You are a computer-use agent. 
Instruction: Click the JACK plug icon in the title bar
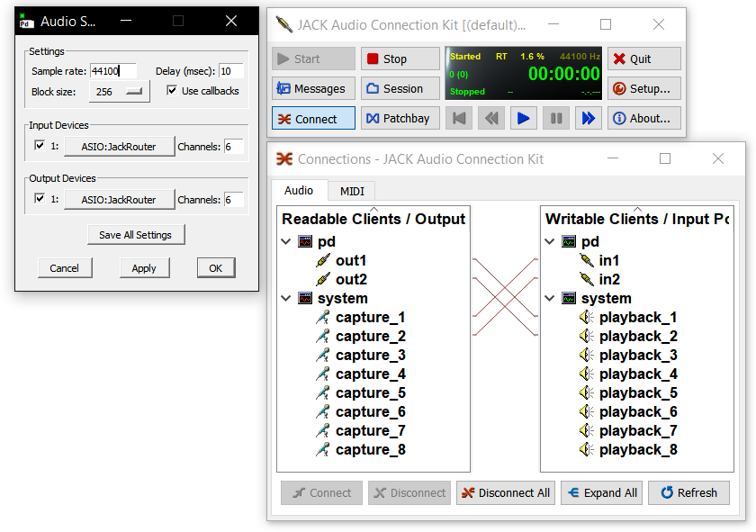(284, 24)
